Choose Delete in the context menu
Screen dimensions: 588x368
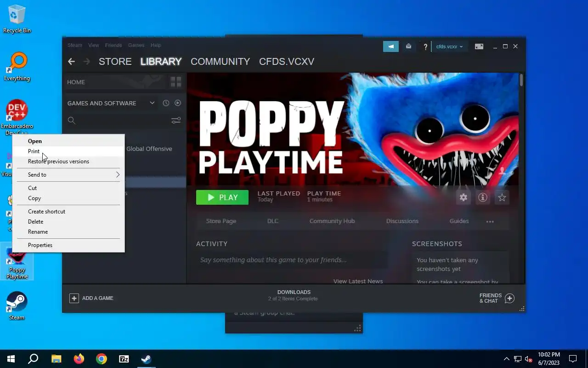[x=68, y=222]
